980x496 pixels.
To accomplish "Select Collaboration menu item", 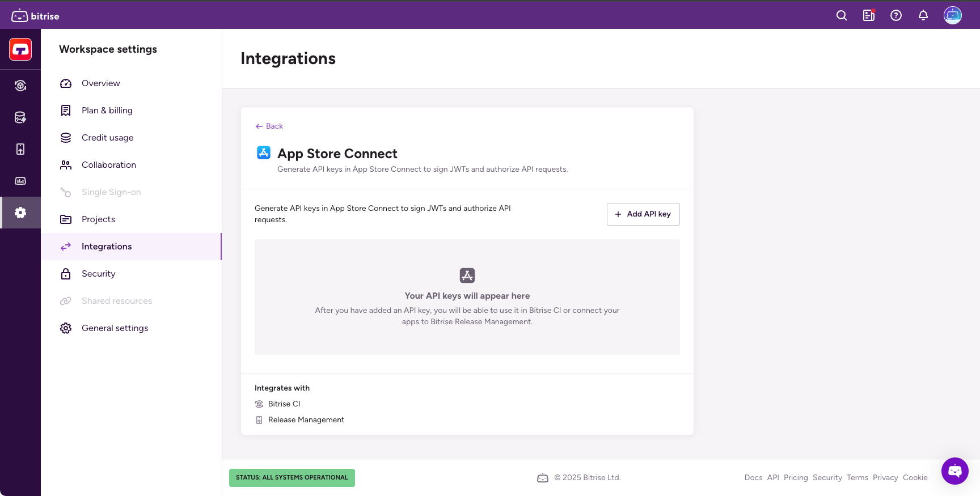I will tap(131, 165).
